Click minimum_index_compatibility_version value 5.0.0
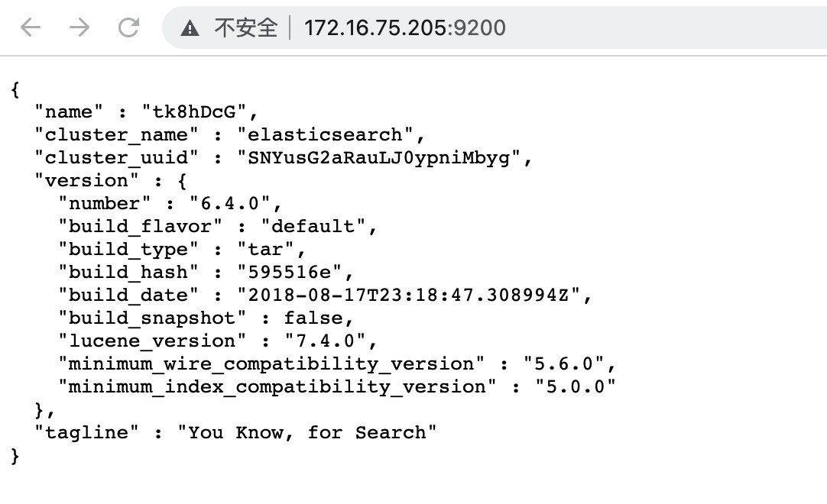The image size is (827, 504). click(574, 387)
